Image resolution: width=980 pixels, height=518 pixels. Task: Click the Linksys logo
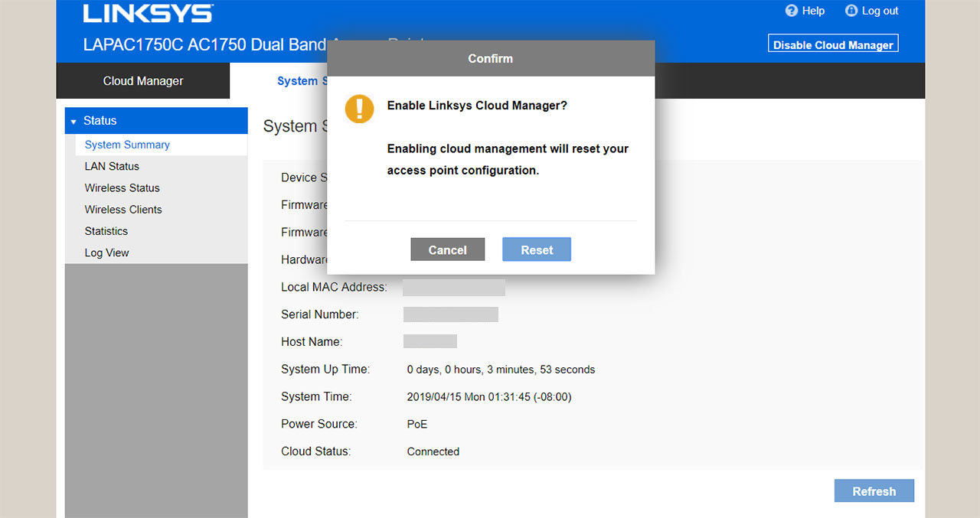[x=148, y=13]
